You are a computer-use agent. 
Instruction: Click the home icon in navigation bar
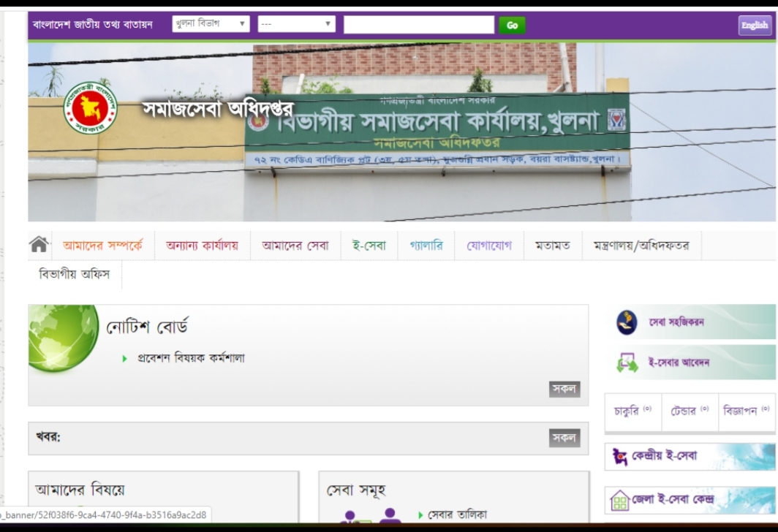[39, 245]
